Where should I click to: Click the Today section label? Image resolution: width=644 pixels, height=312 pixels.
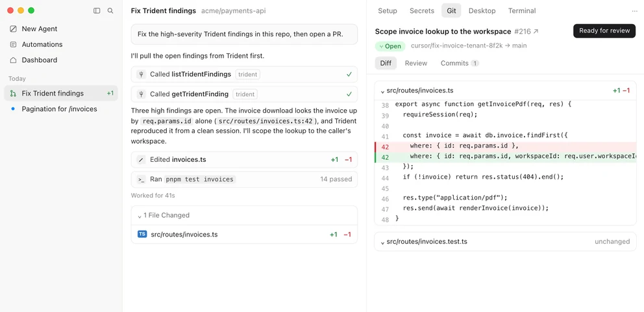17,79
